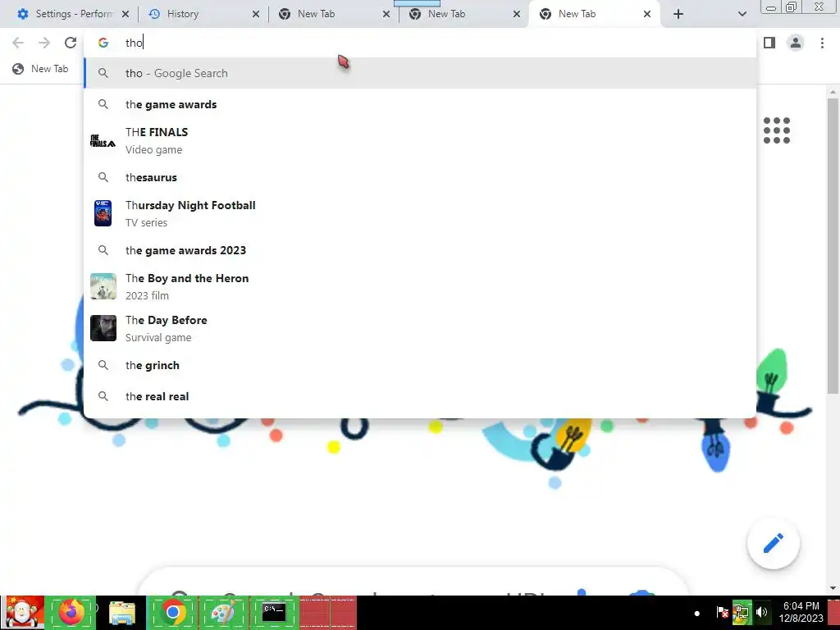Close the History tab
The height and width of the screenshot is (630, 840).
(x=256, y=14)
